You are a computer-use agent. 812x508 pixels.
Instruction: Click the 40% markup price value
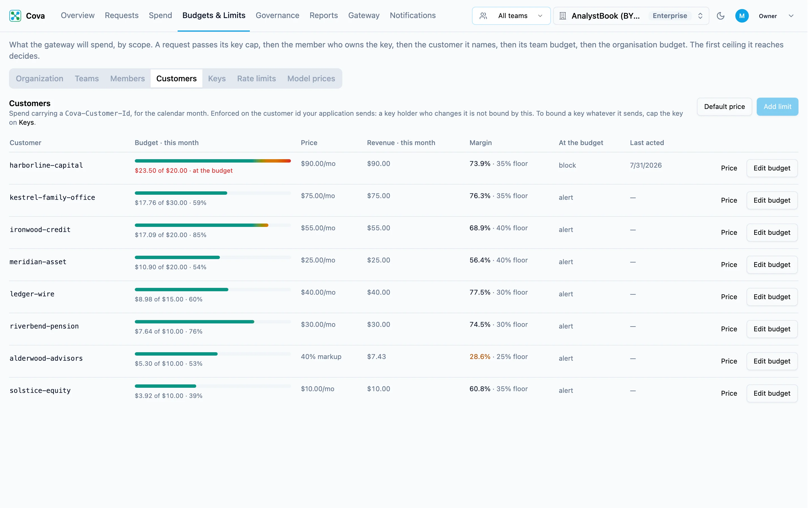tap(321, 357)
